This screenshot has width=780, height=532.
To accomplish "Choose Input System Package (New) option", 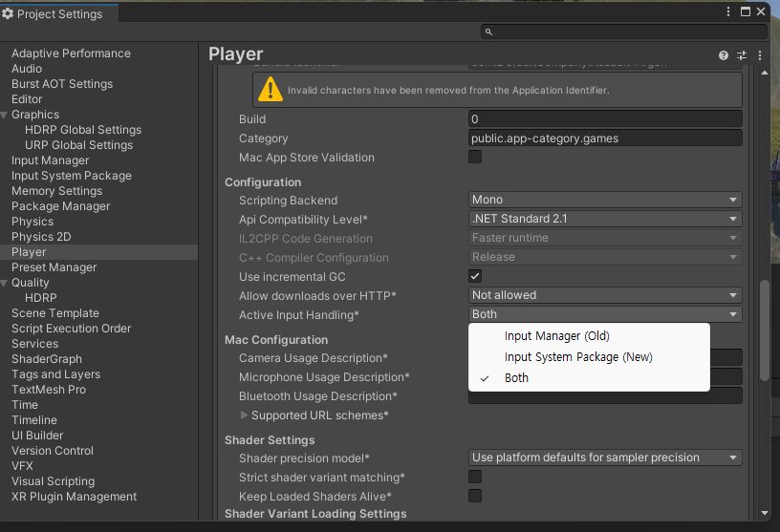I will [x=578, y=357].
